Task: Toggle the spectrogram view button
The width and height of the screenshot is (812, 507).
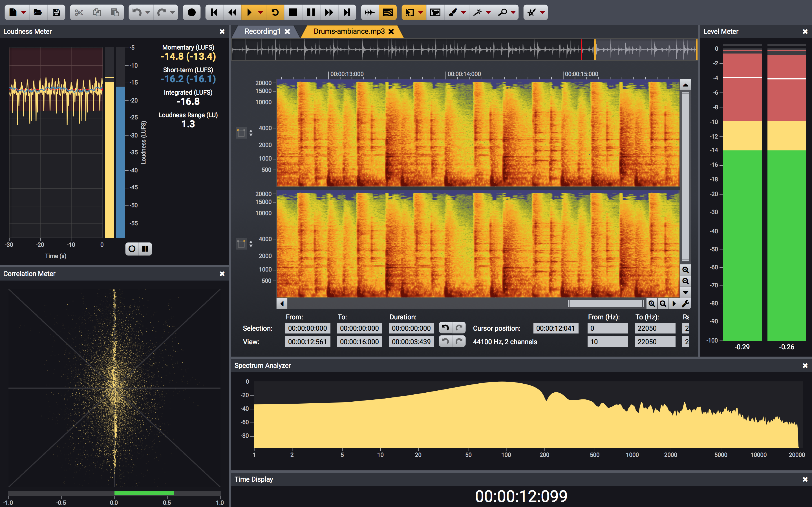Action: pos(388,12)
